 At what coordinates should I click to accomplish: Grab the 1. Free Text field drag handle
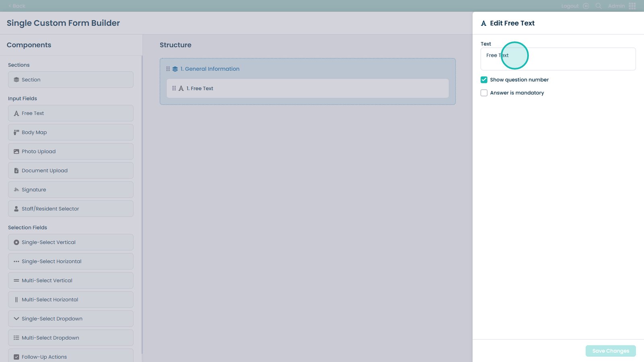(x=174, y=88)
